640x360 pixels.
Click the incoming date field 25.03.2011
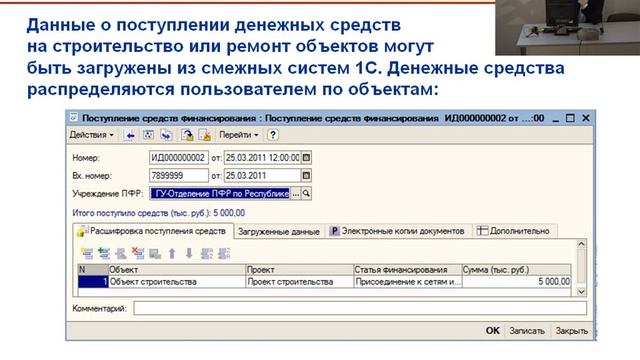(x=262, y=176)
